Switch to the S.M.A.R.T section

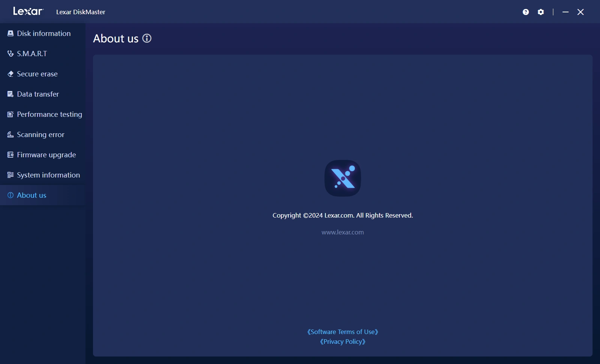point(43,54)
